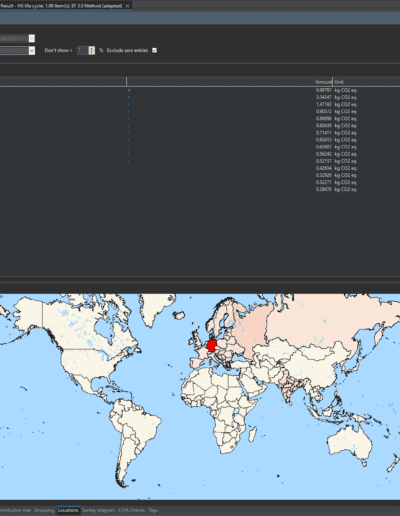Switch to the Grouping tab

(x=44, y=510)
